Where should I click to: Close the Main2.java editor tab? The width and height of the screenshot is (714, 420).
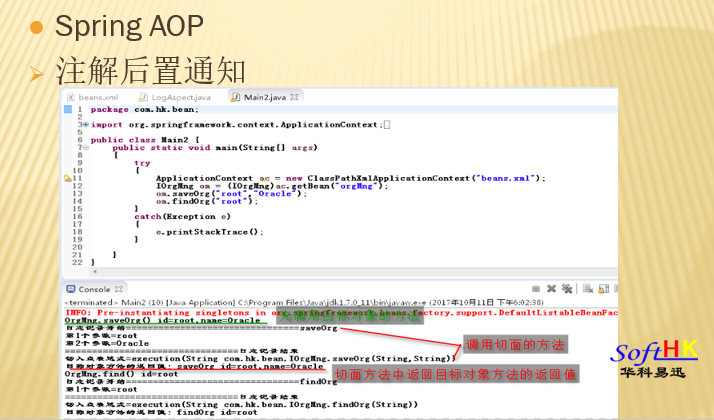[295, 97]
